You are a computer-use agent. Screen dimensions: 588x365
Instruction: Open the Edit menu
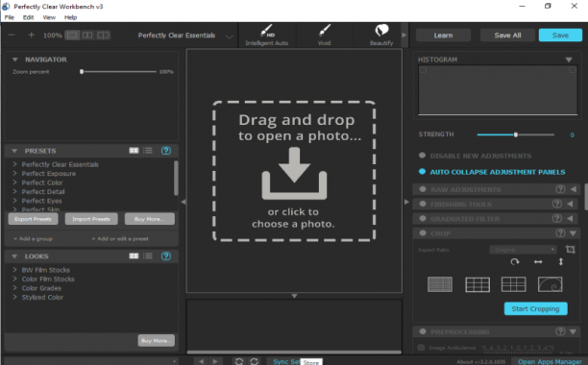(28, 17)
